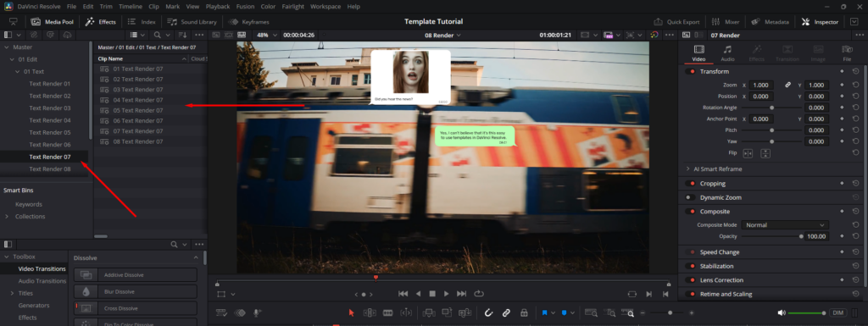Click the Replace Clip icon
868x326 pixels.
(x=465, y=312)
